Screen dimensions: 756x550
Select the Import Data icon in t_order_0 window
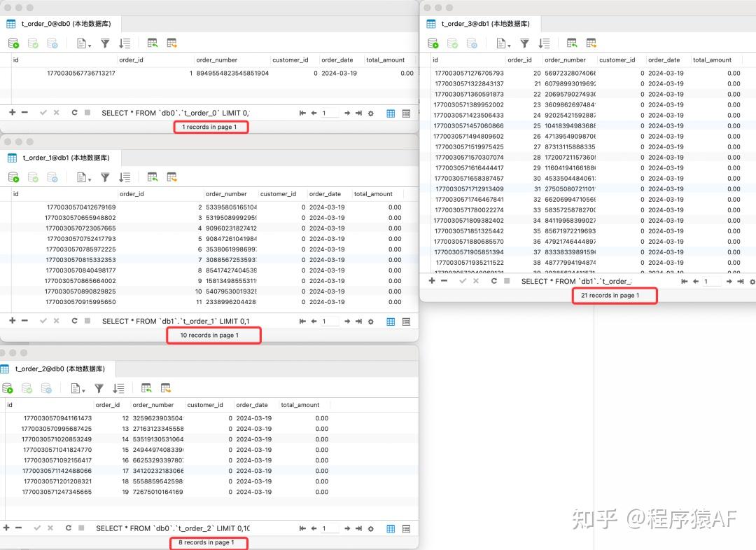click(x=153, y=43)
